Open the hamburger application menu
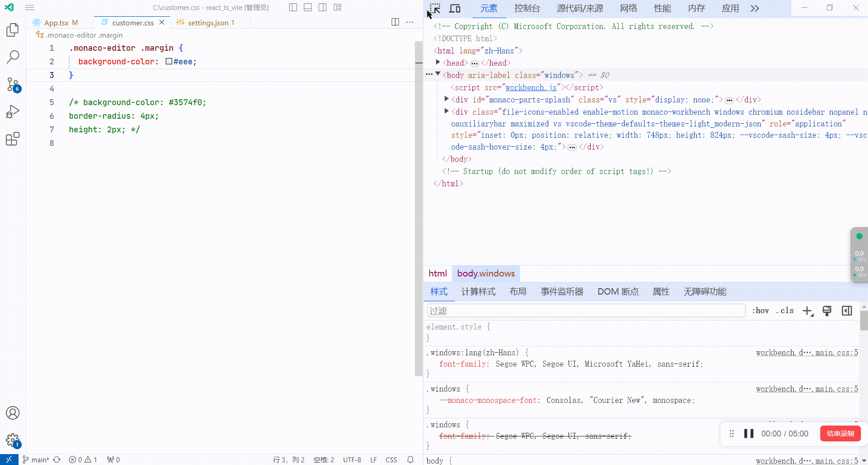Viewport: 868px width, 465px height. click(x=29, y=8)
